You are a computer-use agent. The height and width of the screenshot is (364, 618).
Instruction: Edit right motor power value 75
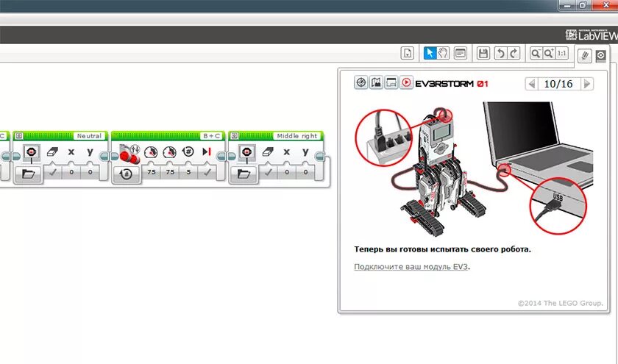(170, 172)
